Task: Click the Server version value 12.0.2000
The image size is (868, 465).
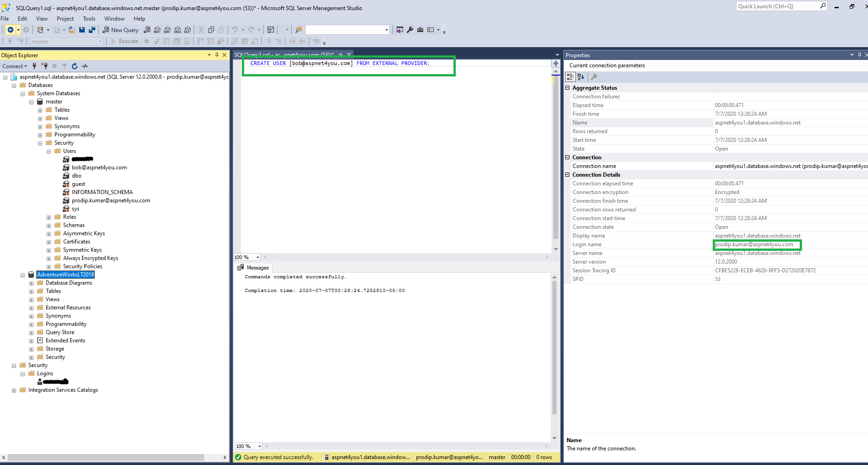Action: pyautogui.click(x=726, y=262)
